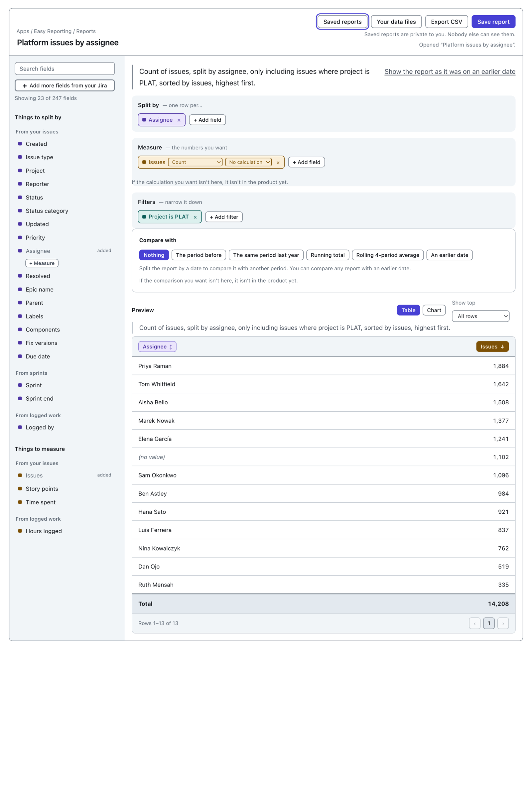Add field to Measure section
Viewport: 532px width, 798px height.
(x=306, y=162)
